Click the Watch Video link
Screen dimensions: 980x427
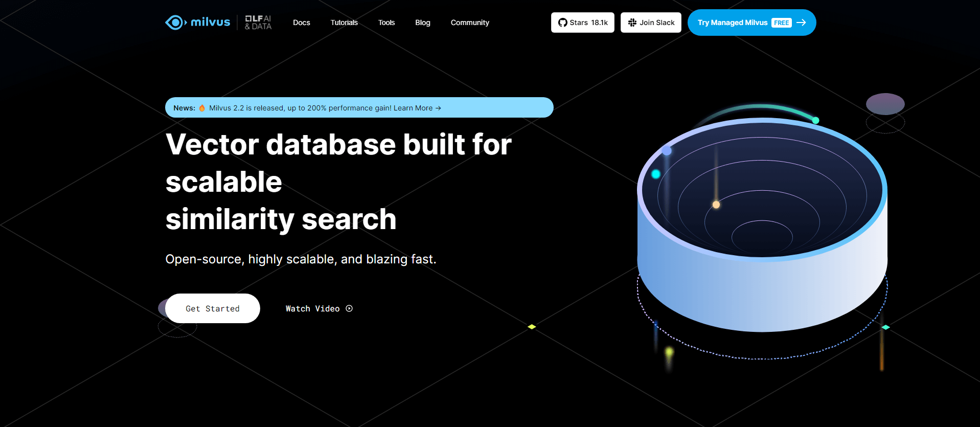click(x=319, y=308)
